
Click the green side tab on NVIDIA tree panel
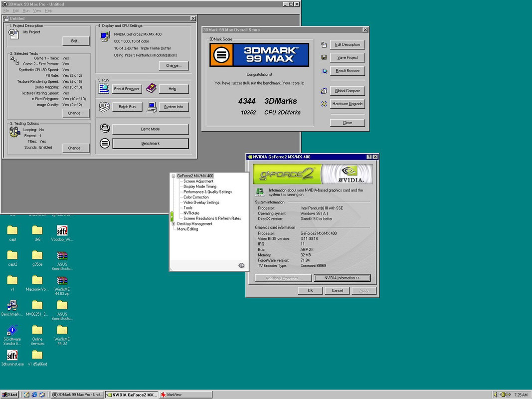coord(172,216)
